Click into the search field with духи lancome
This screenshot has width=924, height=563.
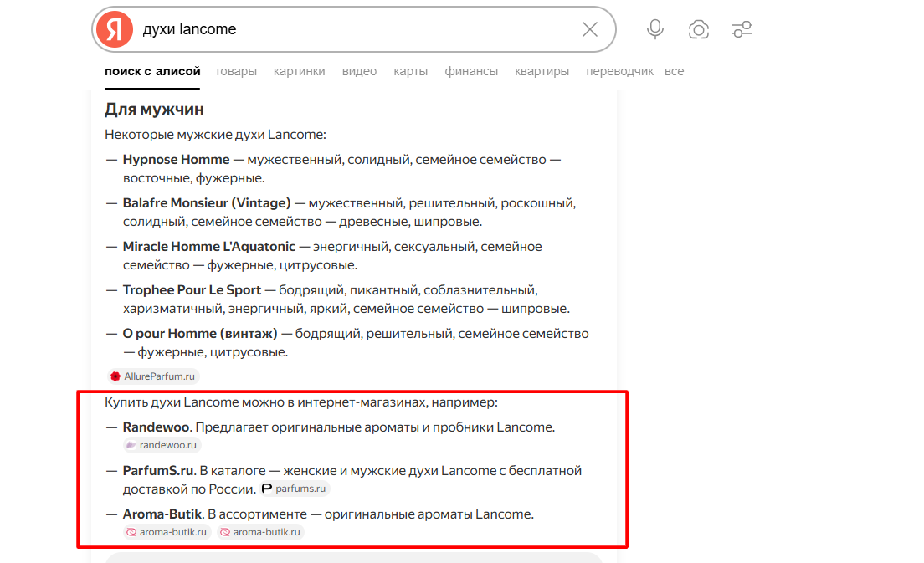tap(352, 30)
